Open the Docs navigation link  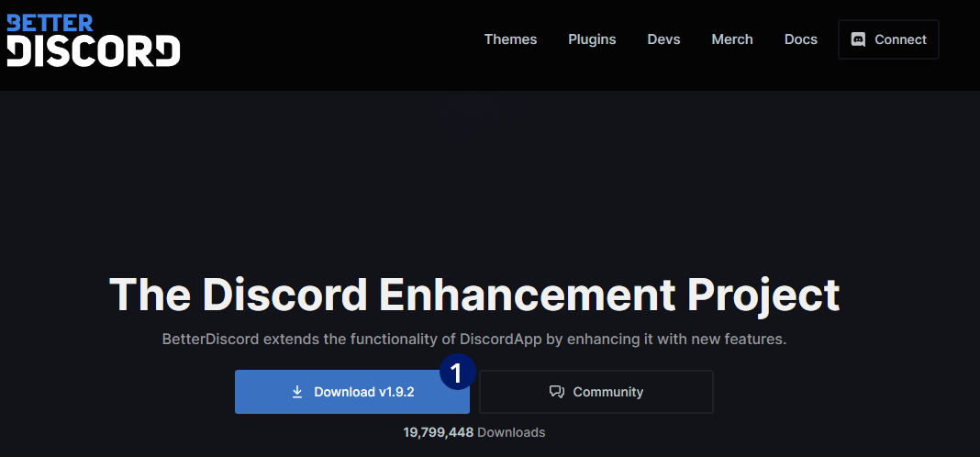pos(801,39)
